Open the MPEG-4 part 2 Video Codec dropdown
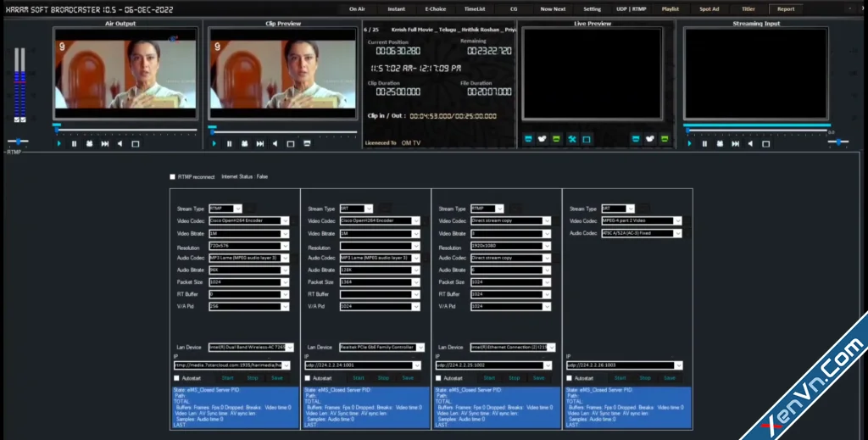This screenshot has width=868, height=440. pos(642,220)
